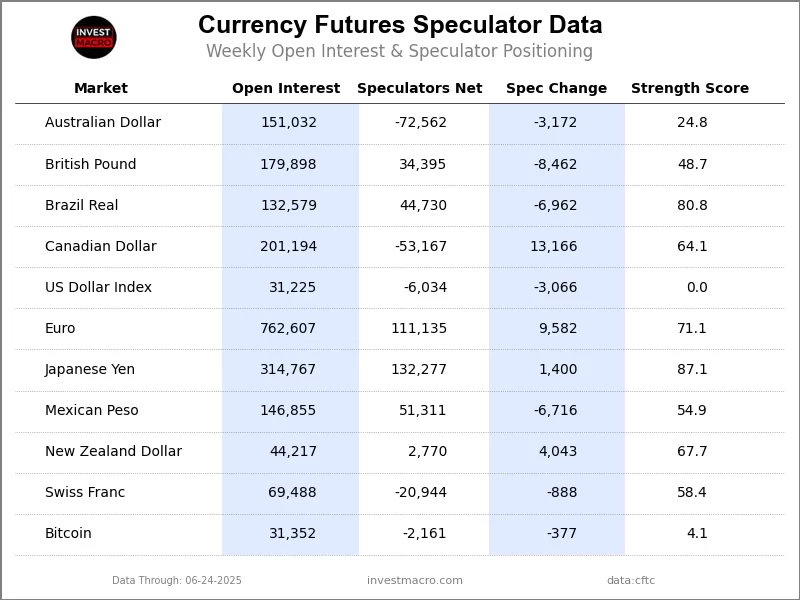This screenshot has width=800, height=600.
Task: Click the data:cftc source text
Action: click(630, 581)
